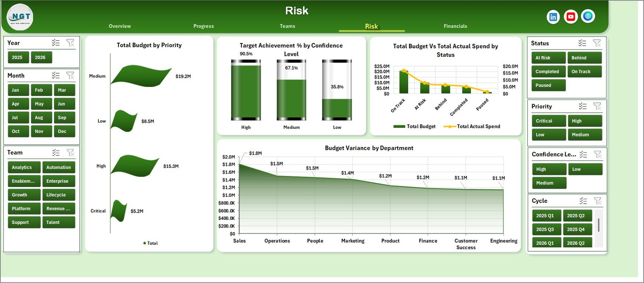Clear the Year slicer filter
Viewport: 644px width, 283px height.
(70, 43)
